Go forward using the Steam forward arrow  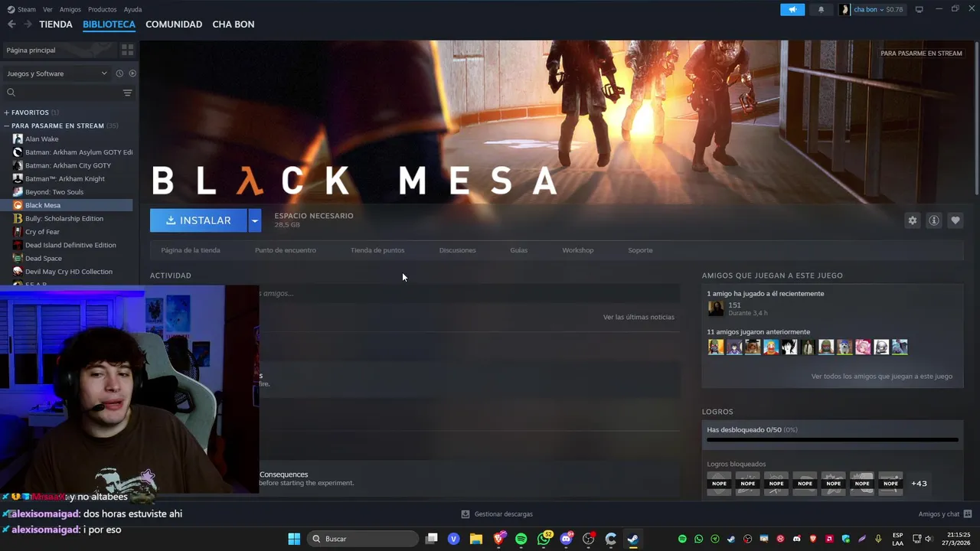pos(28,24)
